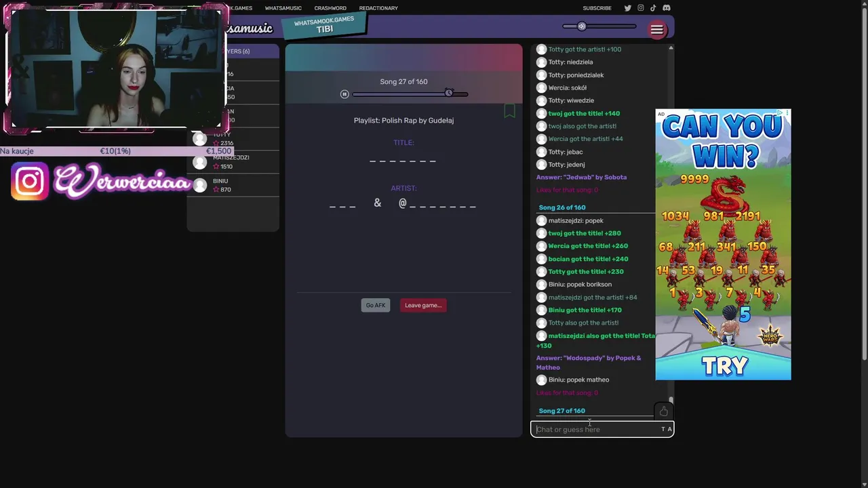Image resolution: width=868 pixels, height=488 pixels.
Task: Click the Go AFK button
Action: pyautogui.click(x=376, y=305)
